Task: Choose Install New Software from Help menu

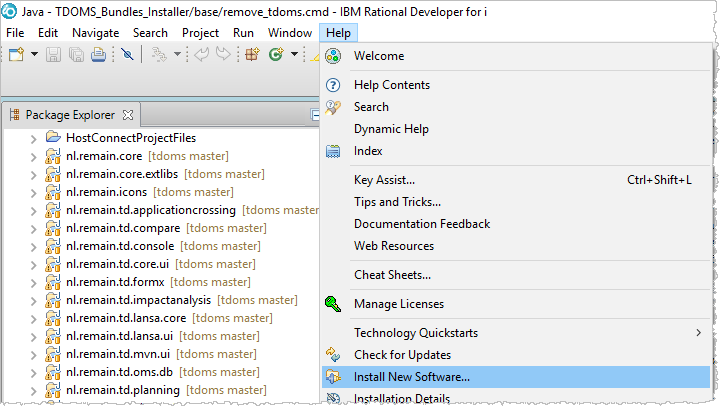Action: coord(411,377)
